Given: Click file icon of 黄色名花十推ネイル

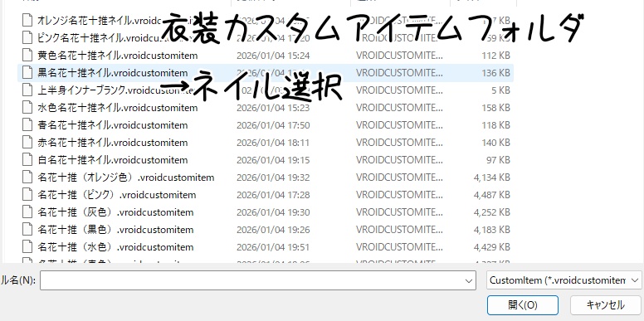Looking at the screenshot, I should click(27, 55).
